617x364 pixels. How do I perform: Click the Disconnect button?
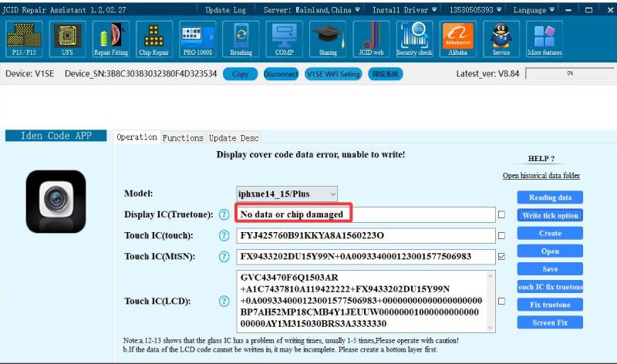coord(281,74)
